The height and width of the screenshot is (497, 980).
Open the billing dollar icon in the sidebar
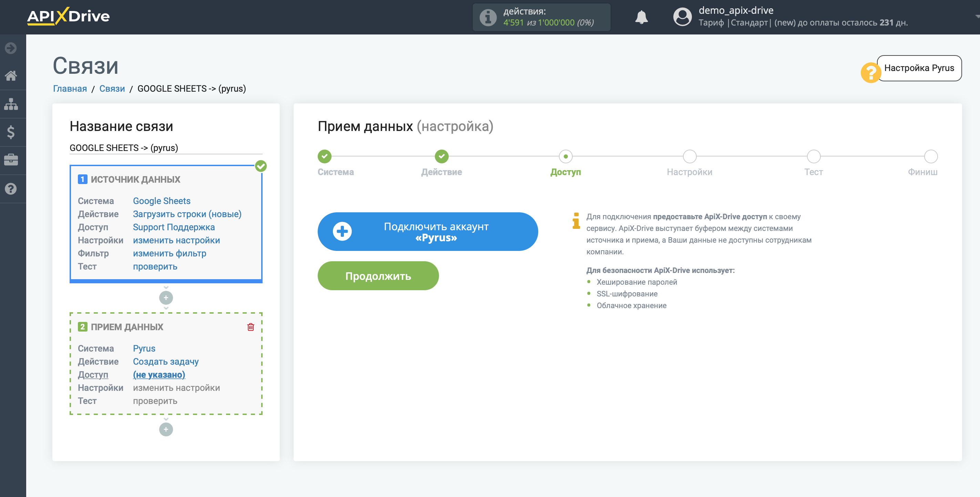11,132
